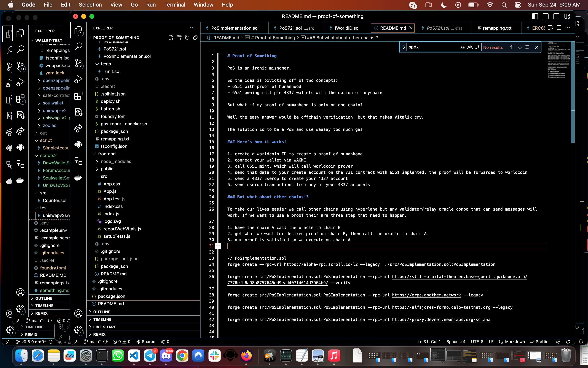This screenshot has width=588, height=368.
Task: Expand the public folder
Action: coord(97,169)
